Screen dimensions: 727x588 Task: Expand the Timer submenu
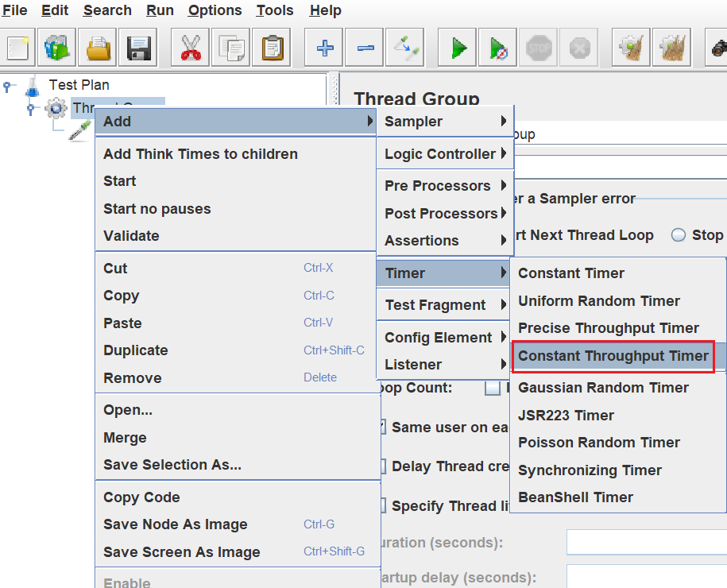(x=443, y=273)
